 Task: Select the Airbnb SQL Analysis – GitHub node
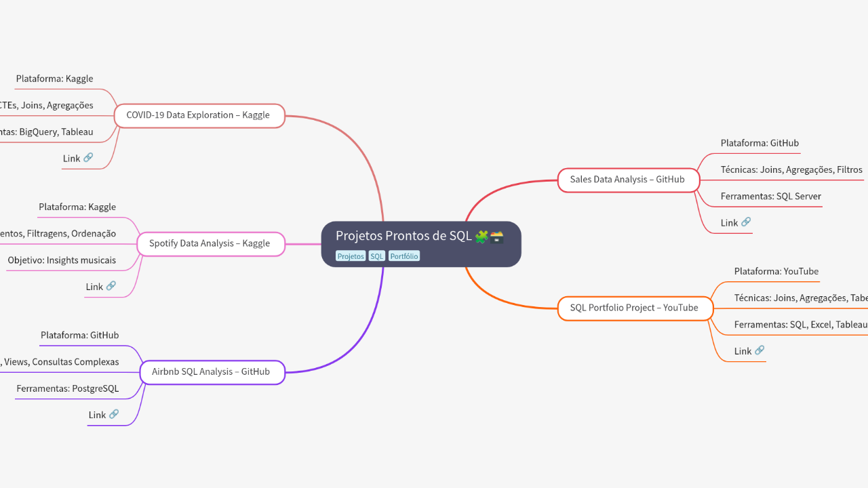pyautogui.click(x=211, y=371)
